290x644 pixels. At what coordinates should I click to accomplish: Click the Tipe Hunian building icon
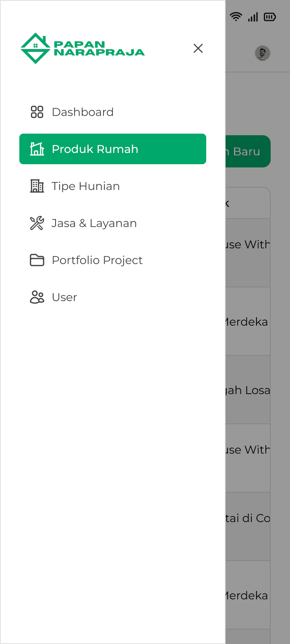pyautogui.click(x=37, y=186)
